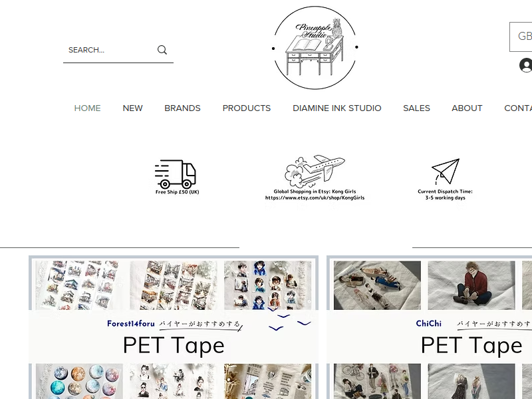Click the paper plane dispatch icon
This screenshot has width=532, height=399.
click(x=446, y=172)
